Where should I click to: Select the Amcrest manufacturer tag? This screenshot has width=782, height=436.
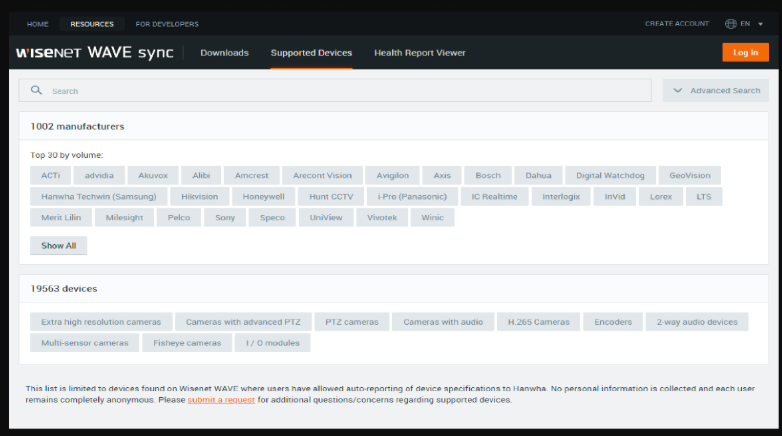point(251,176)
